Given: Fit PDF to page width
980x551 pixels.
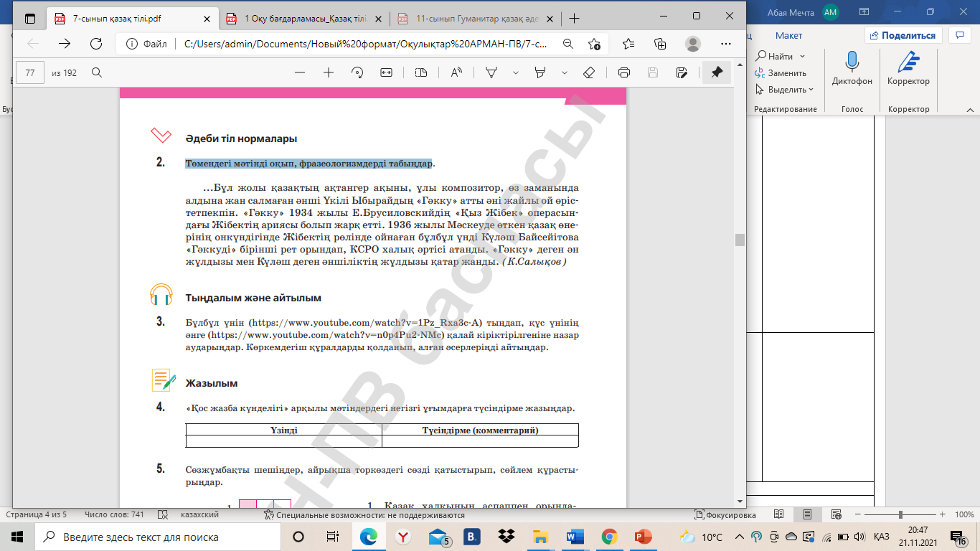Looking at the screenshot, I should [x=386, y=73].
